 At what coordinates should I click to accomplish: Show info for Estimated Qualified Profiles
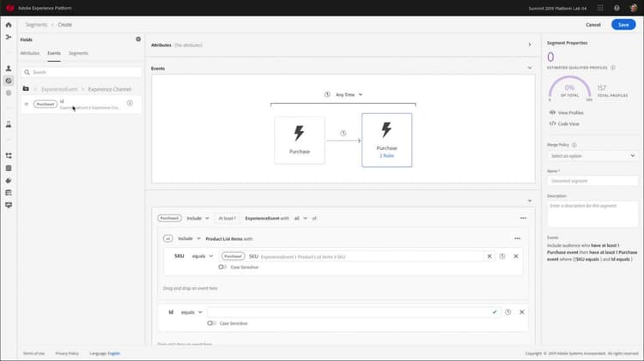point(613,68)
